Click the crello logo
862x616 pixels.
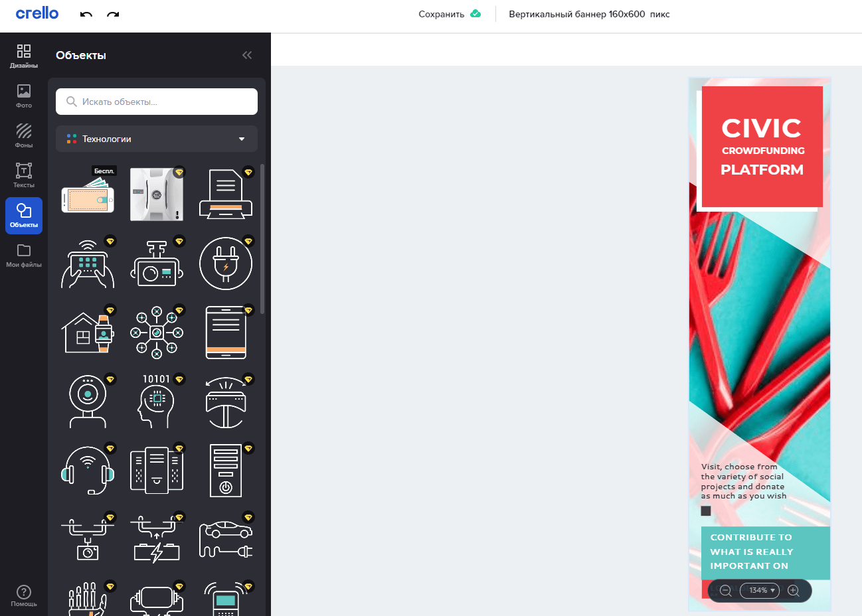click(37, 13)
